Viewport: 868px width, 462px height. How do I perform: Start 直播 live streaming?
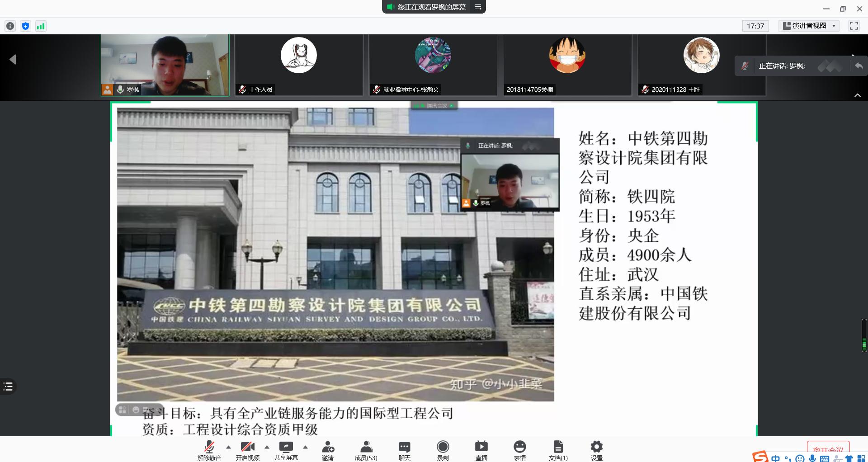[481, 450]
